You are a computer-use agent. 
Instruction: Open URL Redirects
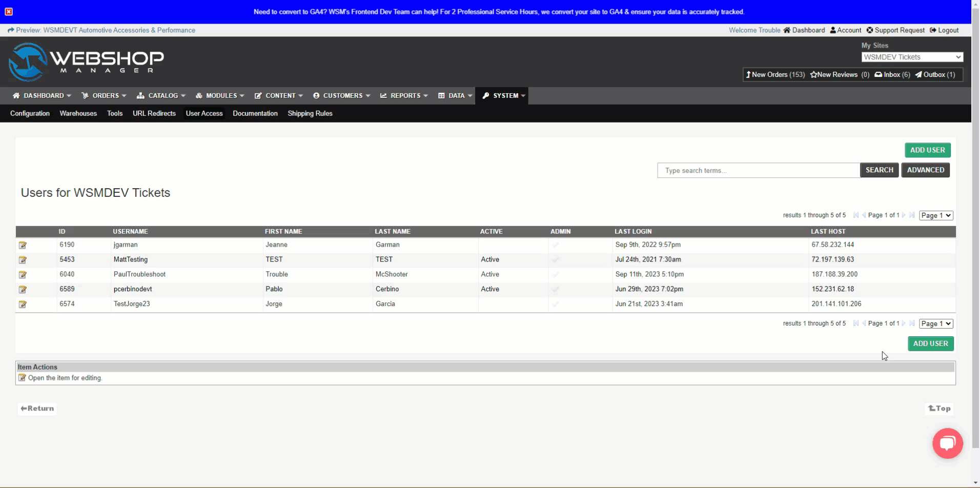pos(154,113)
